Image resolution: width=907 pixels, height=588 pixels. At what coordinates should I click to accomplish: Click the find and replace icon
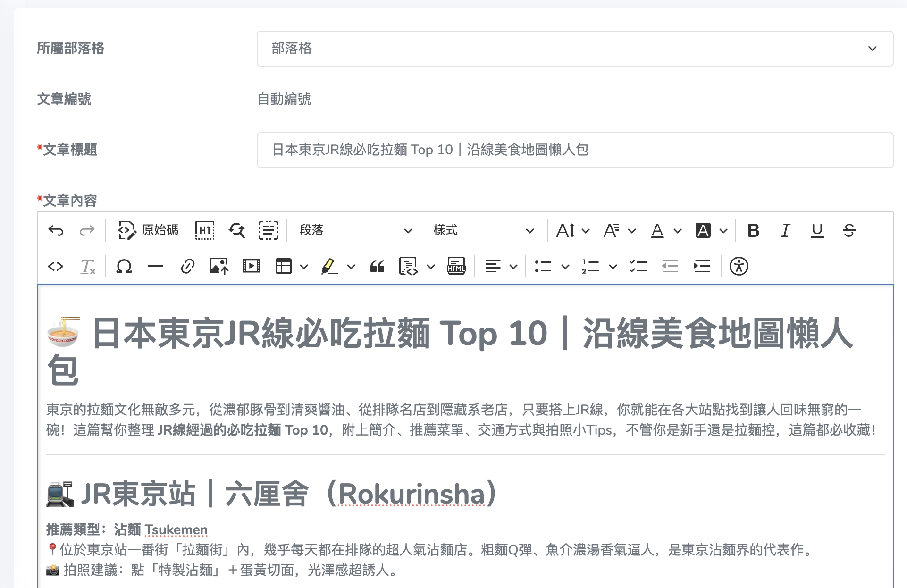236,230
